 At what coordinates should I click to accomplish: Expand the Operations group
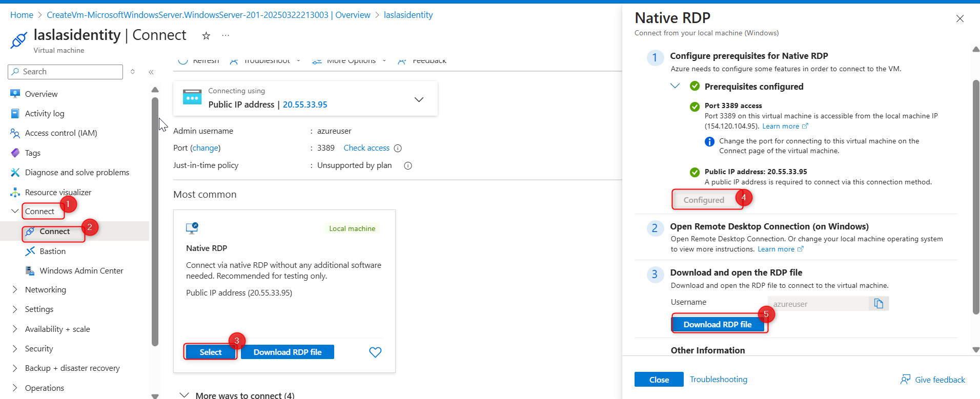pos(15,388)
